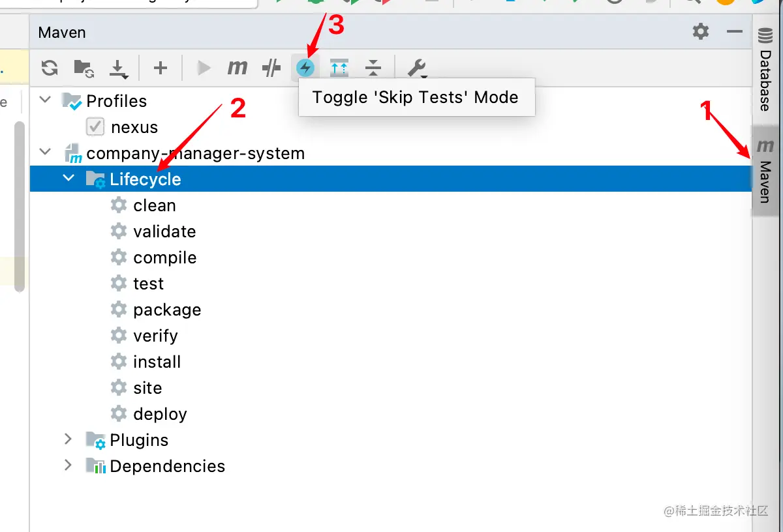Select the company-manager-system project name
Image resolution: width=783 pixels, height=532 pixels.
tap(196, 153)
